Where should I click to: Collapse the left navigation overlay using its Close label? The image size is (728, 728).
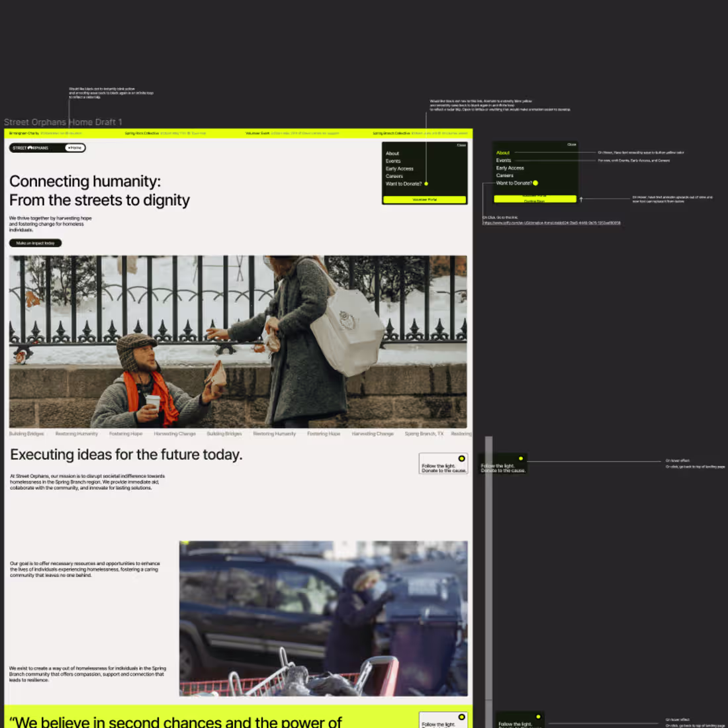point(461,145)
